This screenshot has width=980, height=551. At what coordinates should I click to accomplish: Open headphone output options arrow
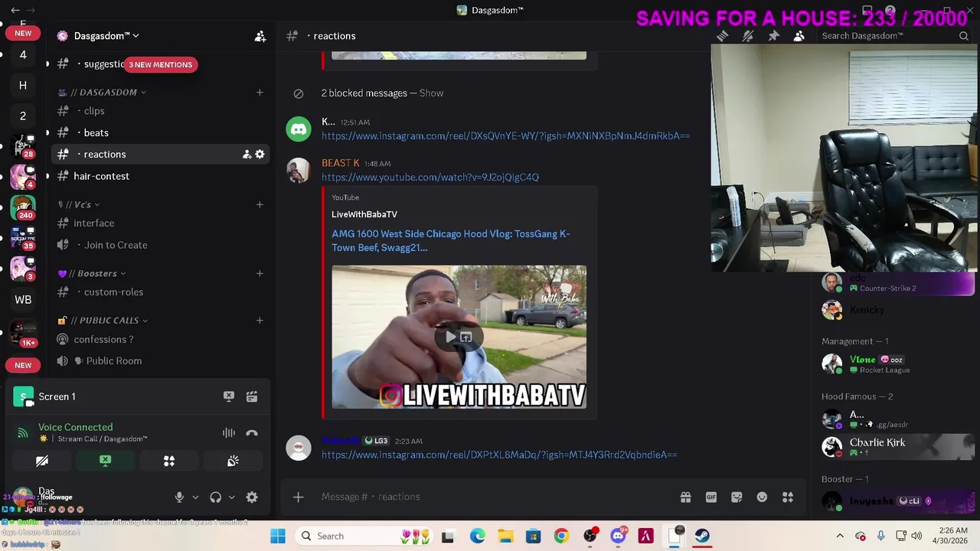click(232, 497)
